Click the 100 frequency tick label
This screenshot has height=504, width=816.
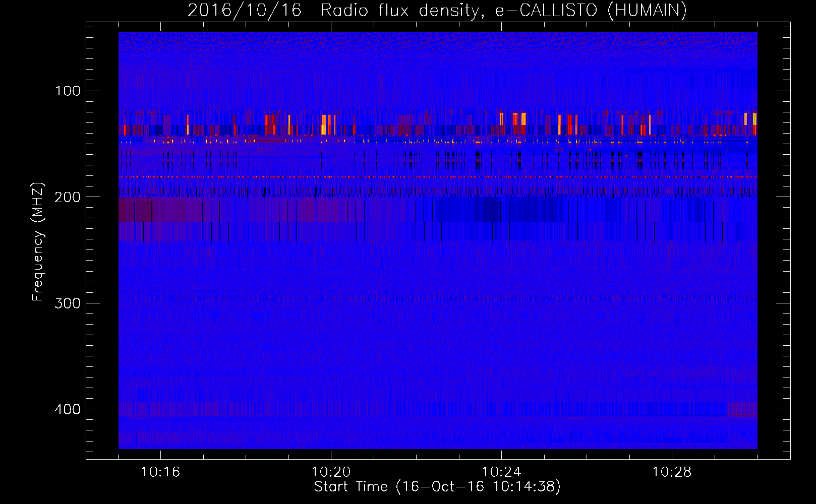click(68, 91)
